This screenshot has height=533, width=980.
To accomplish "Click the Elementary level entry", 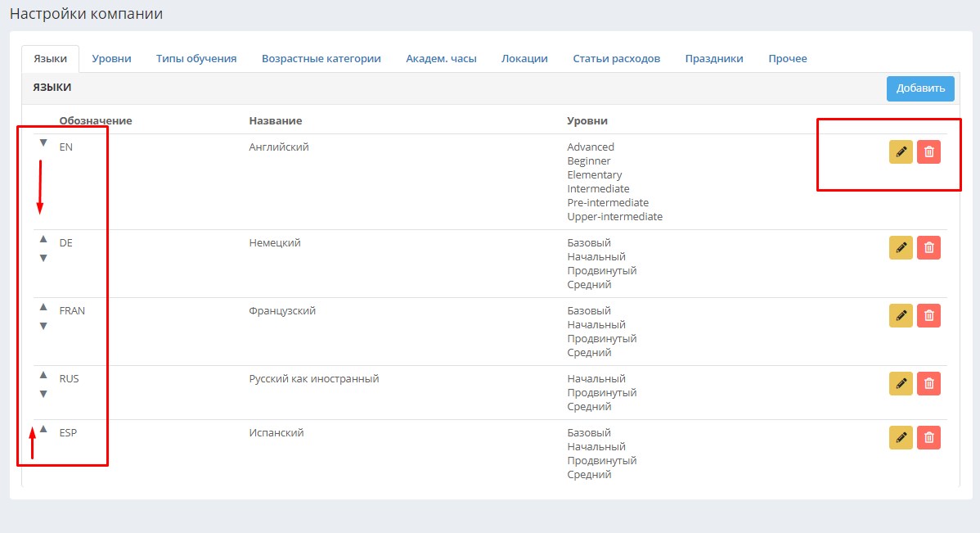I will click(595, 175).
